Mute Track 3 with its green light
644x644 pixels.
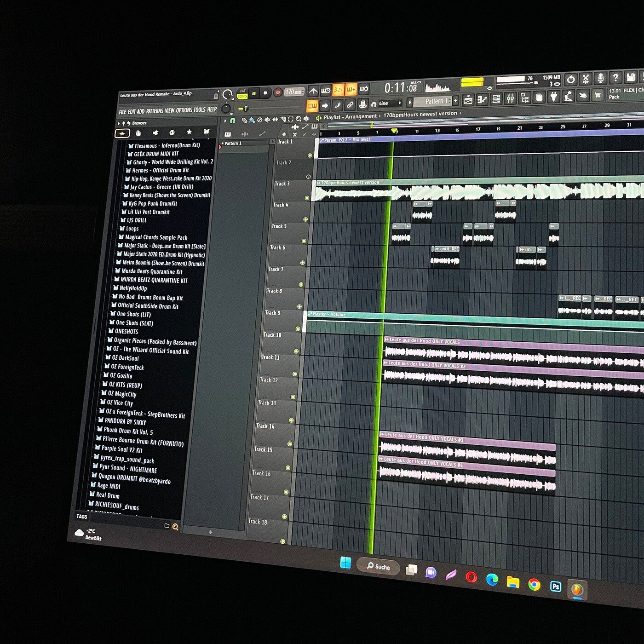click(x=307, y=198)
